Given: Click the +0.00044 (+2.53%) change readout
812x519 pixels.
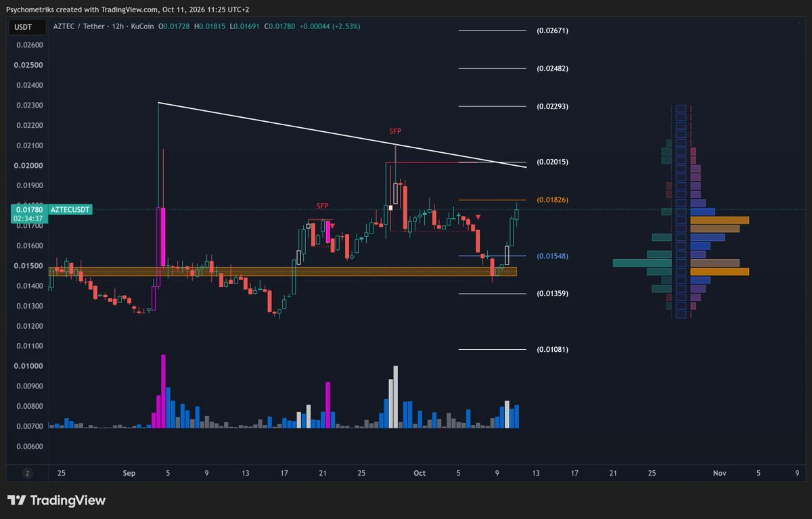Looking at the screenshot, I should point(330,26).
